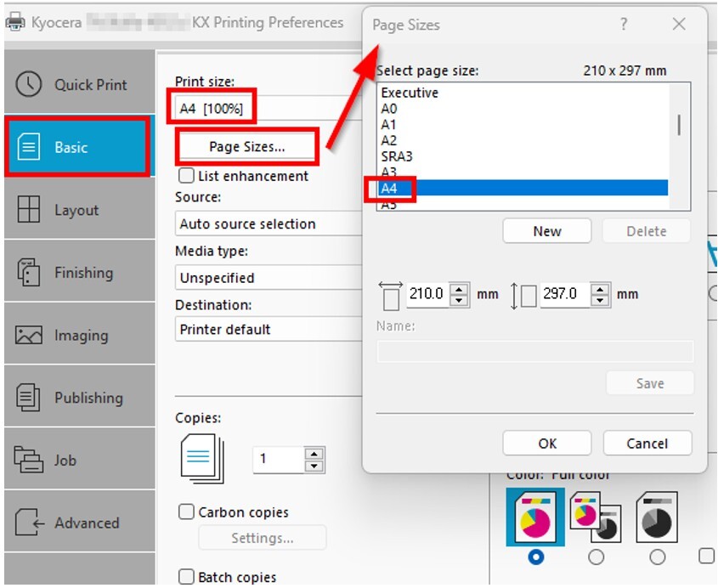The height and width of the screenshot is (588, 718).
Task: Choose the mixed color radio button
Action: pyautogui.click(x=596, y=557)
